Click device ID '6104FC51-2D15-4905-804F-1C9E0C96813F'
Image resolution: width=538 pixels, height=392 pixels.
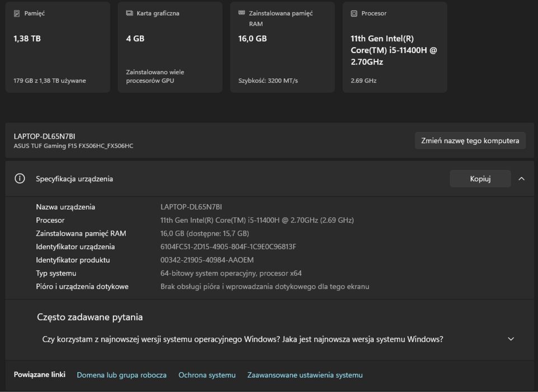click(x=228, y=247)
